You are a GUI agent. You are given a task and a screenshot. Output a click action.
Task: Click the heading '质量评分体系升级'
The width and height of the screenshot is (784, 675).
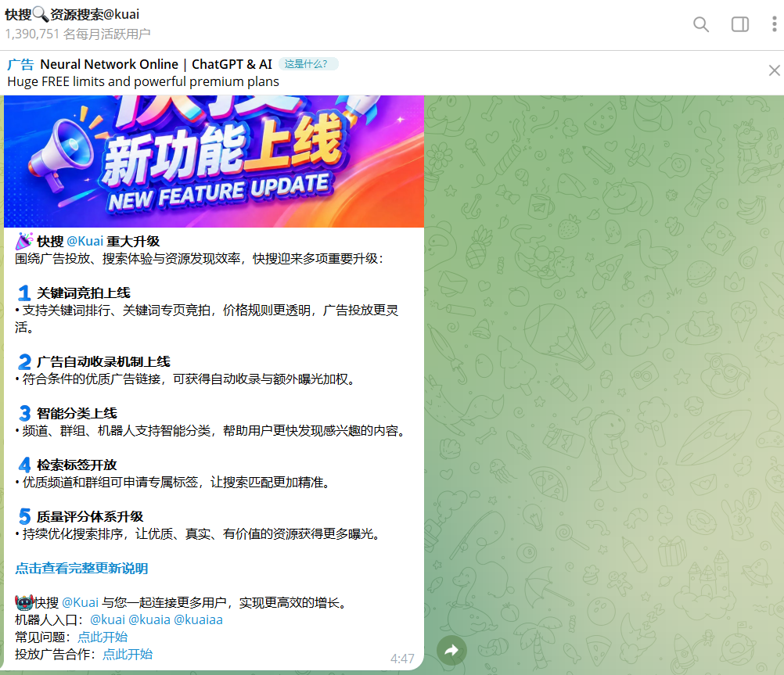[90, 516]
